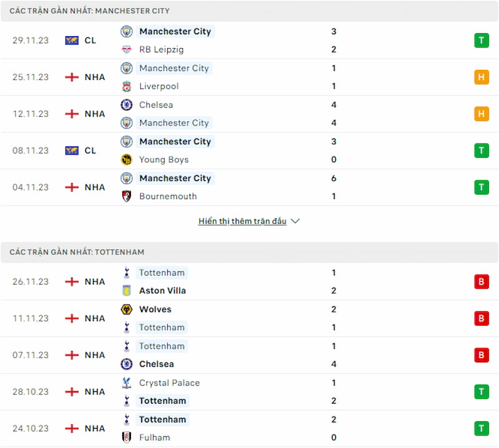499x448 pixels.
Task: Click red B badge for Aston Villa match
Action: (481, 281)
